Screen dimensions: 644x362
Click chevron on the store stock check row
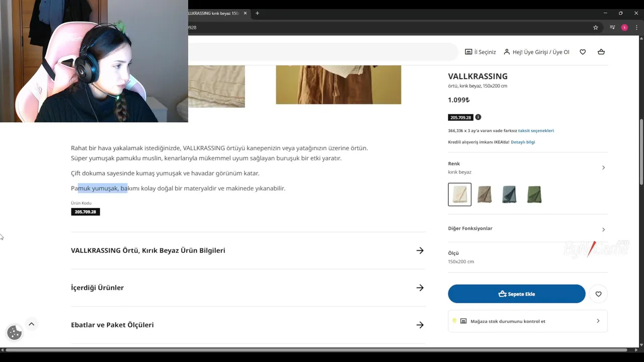[x=598, y=321]
